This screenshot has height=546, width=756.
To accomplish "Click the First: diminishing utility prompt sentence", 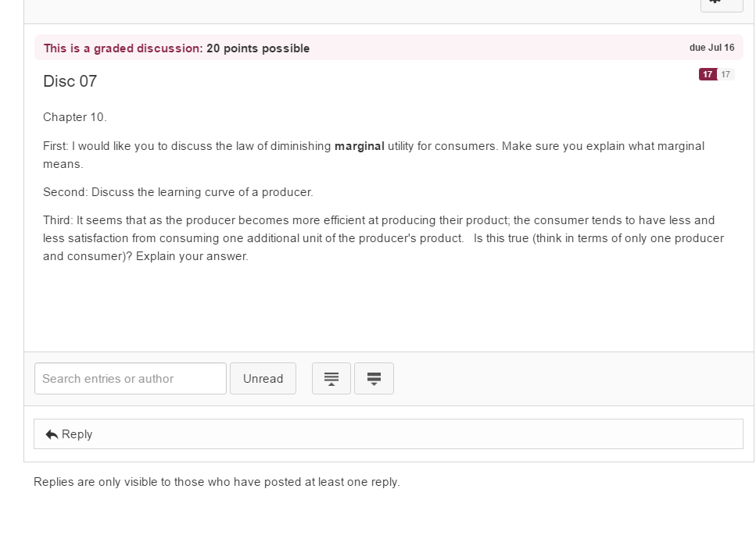I will [374, 155].
